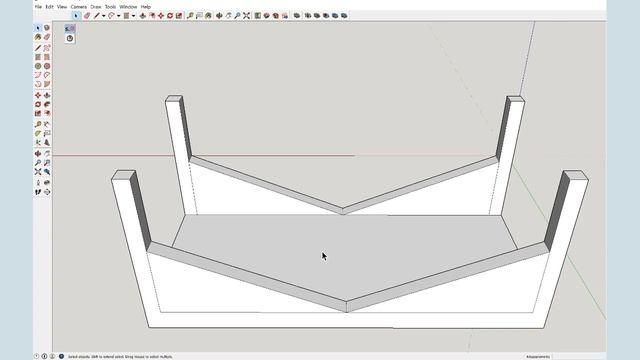Open the View menu
The image size is (640, 360).
[62, 7]
